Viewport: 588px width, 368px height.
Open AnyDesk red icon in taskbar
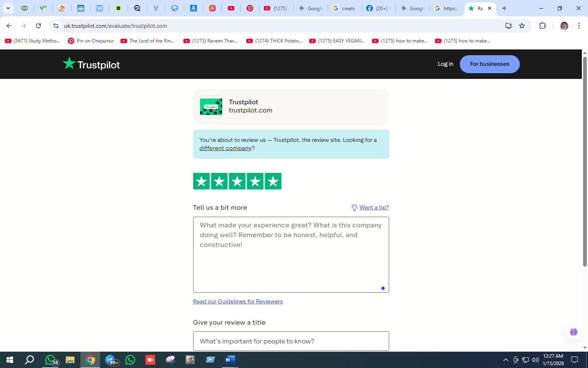[150, 360]
